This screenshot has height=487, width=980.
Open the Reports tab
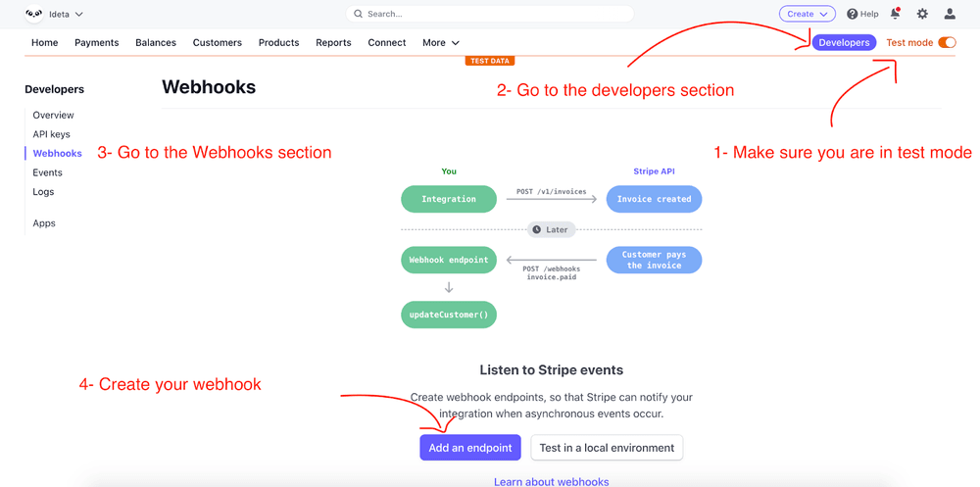point(333,42)
